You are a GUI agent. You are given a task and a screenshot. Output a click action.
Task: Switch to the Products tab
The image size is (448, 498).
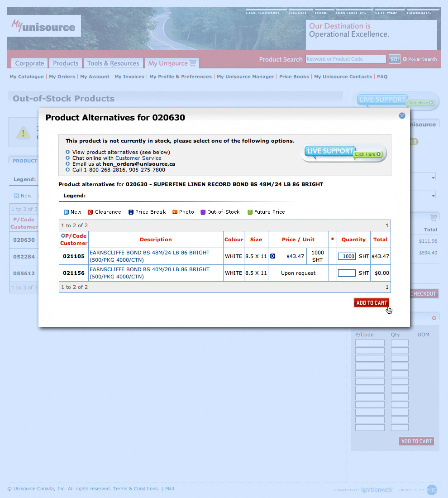pos(66,63)
